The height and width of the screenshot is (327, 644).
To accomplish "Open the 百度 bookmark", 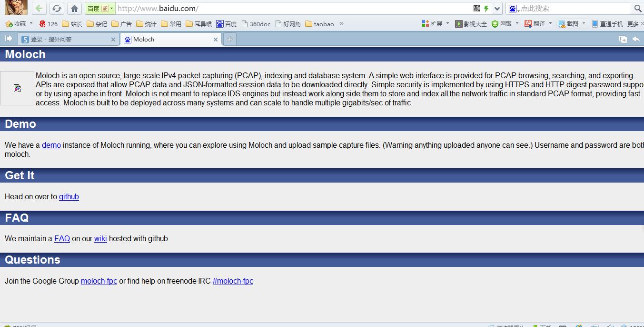I will pos(226,24).
